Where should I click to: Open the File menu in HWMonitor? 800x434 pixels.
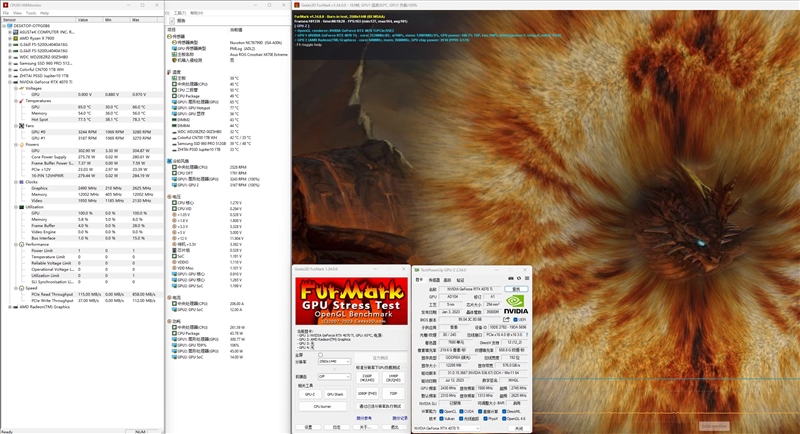pyautogui.click(x=6, y=13)
